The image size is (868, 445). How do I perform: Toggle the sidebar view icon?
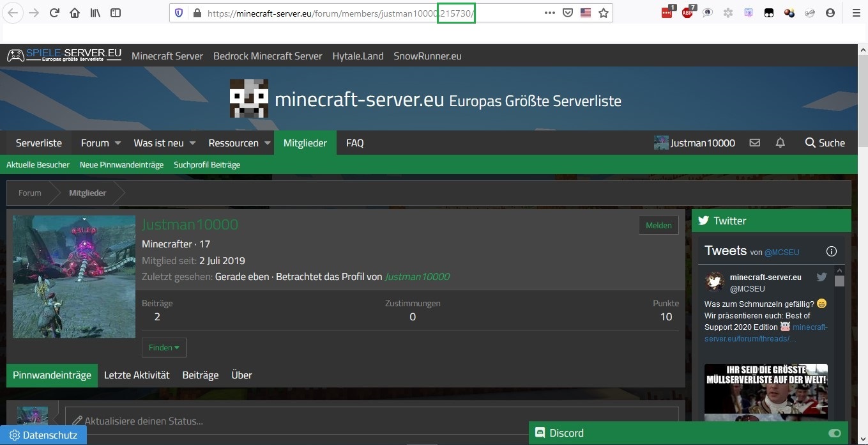point(116,13)
